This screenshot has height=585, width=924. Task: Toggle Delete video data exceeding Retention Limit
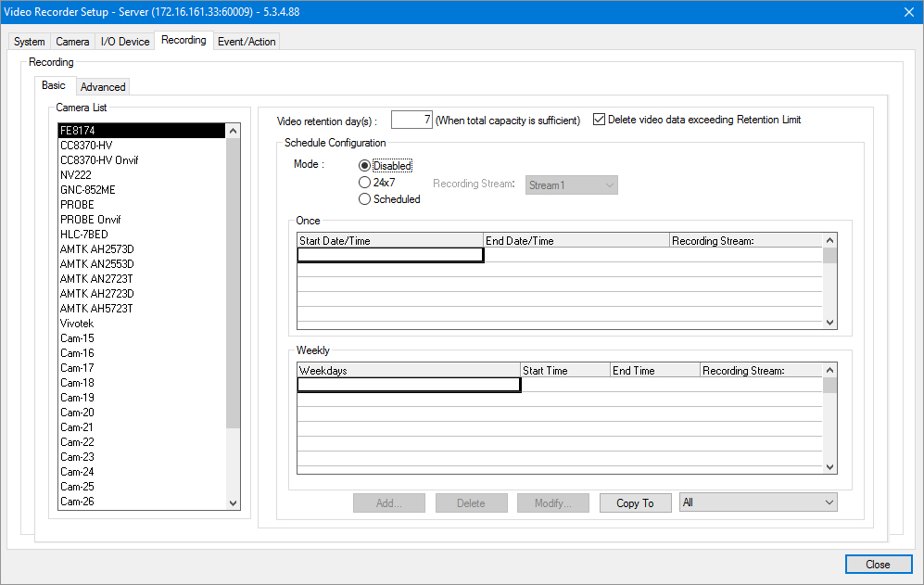[x=600, y=120]
